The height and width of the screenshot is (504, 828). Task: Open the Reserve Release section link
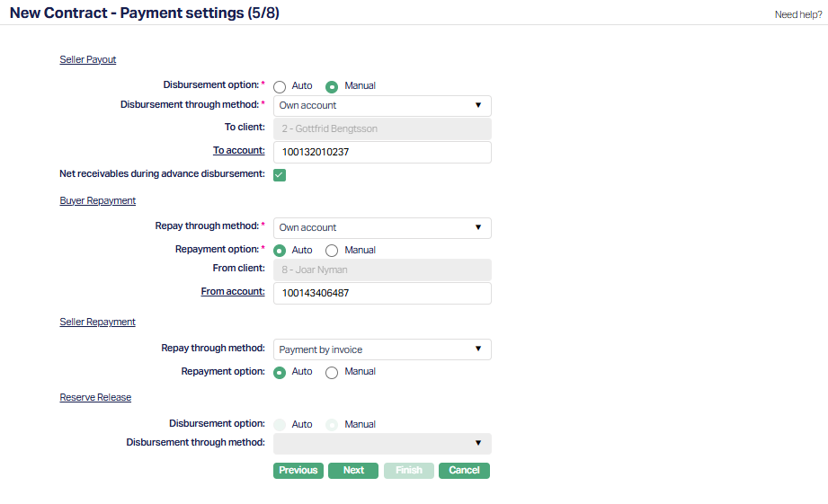95,397
